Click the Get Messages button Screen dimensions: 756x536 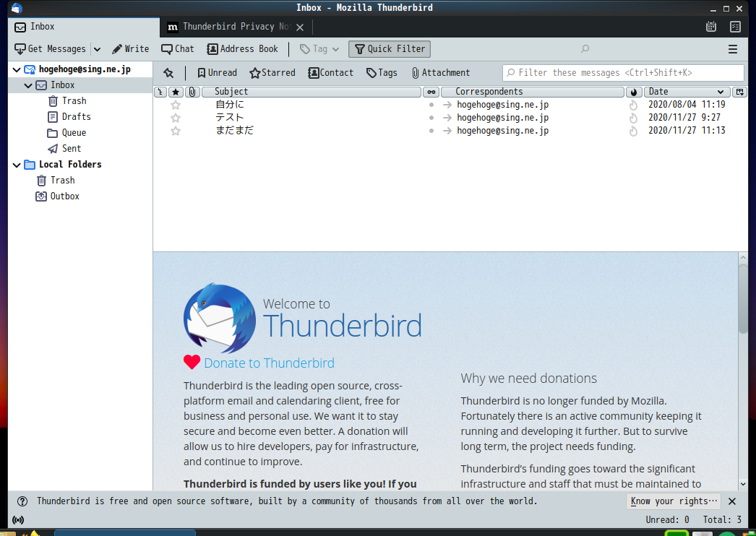[50, 48]
